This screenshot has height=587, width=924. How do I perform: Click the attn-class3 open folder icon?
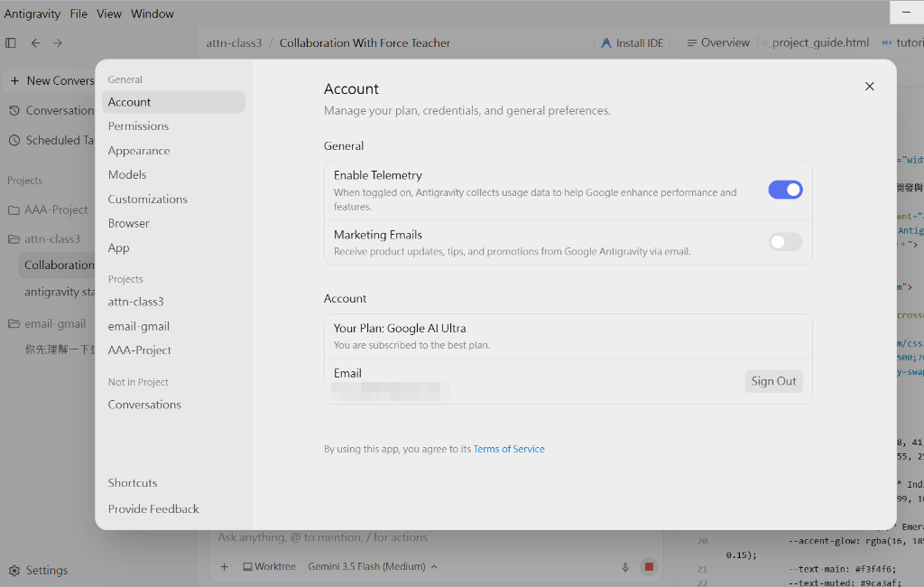pos(14,239)
